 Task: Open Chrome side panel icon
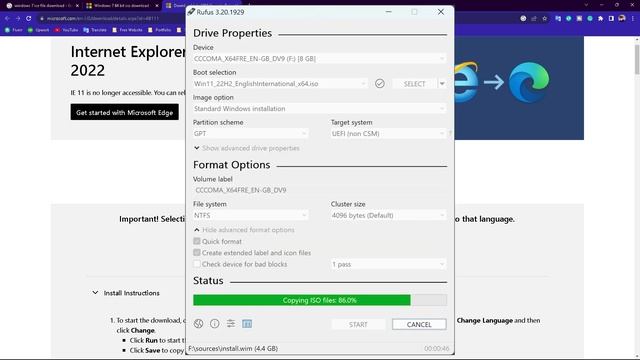(611, 18)
